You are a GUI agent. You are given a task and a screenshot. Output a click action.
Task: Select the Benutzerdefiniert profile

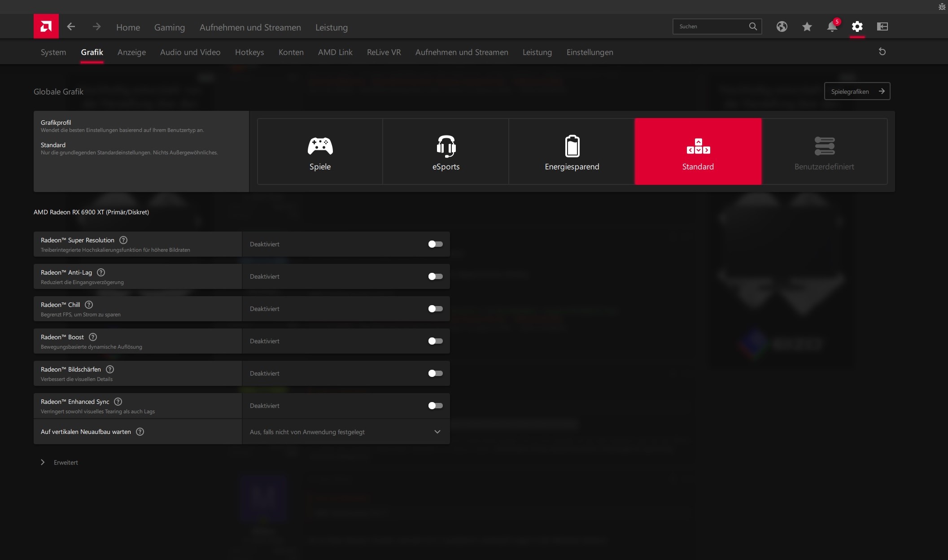point(824,152)
